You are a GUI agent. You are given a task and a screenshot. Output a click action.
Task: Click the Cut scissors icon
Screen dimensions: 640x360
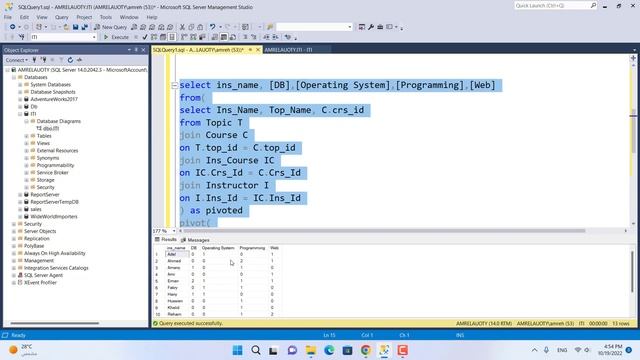pyautogui.click(x=182, y=27)
